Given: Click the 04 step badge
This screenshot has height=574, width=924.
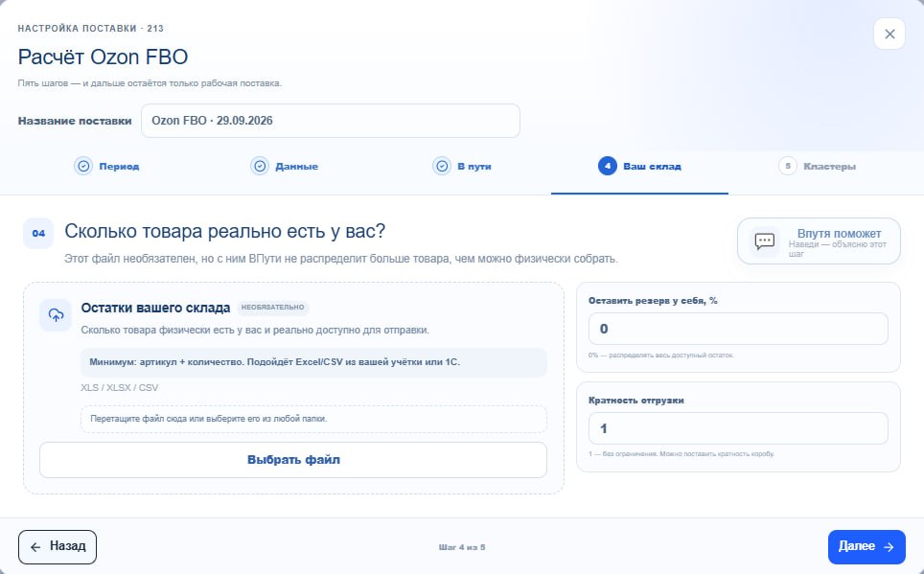Looking at the screenshot, I should 38,234.
